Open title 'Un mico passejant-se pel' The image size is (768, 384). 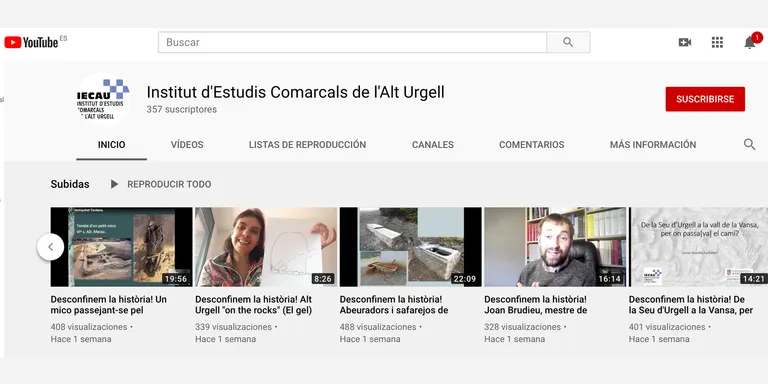(x=109, y=305)
